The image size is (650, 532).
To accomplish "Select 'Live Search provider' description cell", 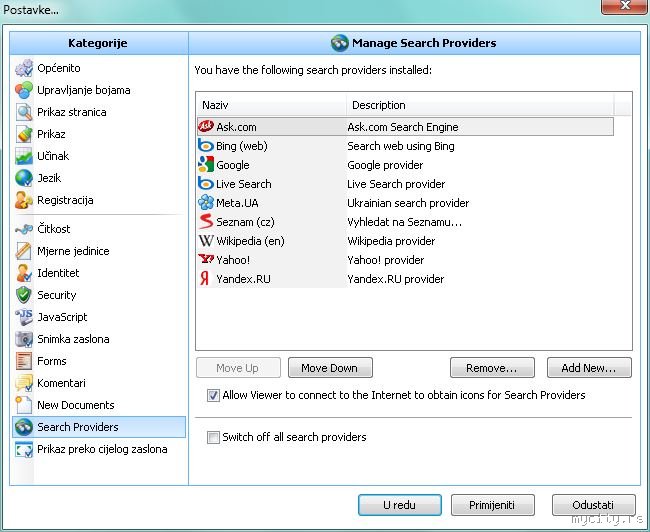I will (x=396, y=184).
